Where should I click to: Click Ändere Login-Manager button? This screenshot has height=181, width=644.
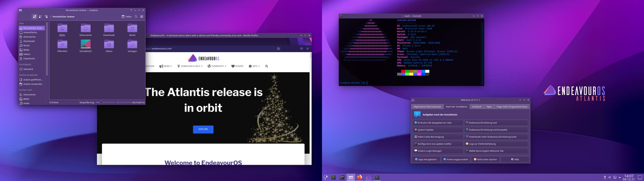coord(438,151)
